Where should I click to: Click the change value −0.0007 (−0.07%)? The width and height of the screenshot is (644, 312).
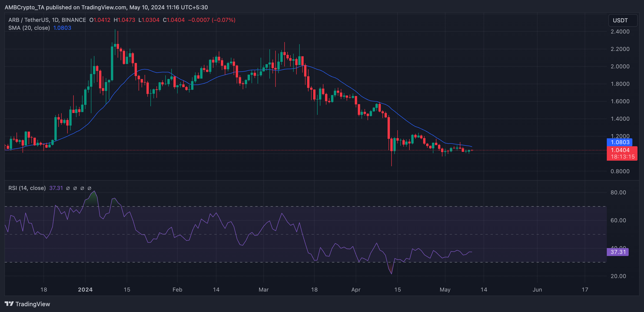(212, 20)
